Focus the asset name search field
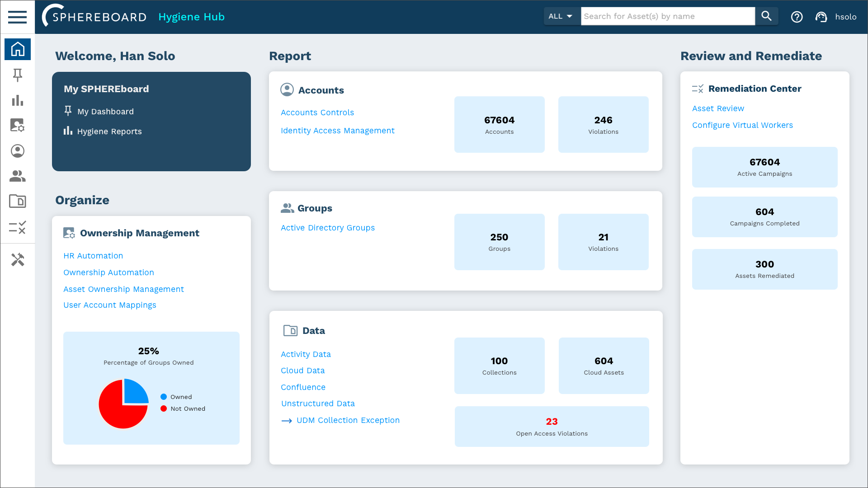The height and width of the screenshot is (488, 868). (x=667, y=16)
